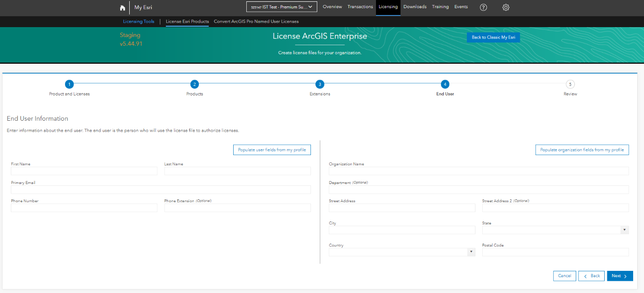This screenshot has width=644, height=293.
Task: Open the organization selector dropdown
Action: click(282, 7)
